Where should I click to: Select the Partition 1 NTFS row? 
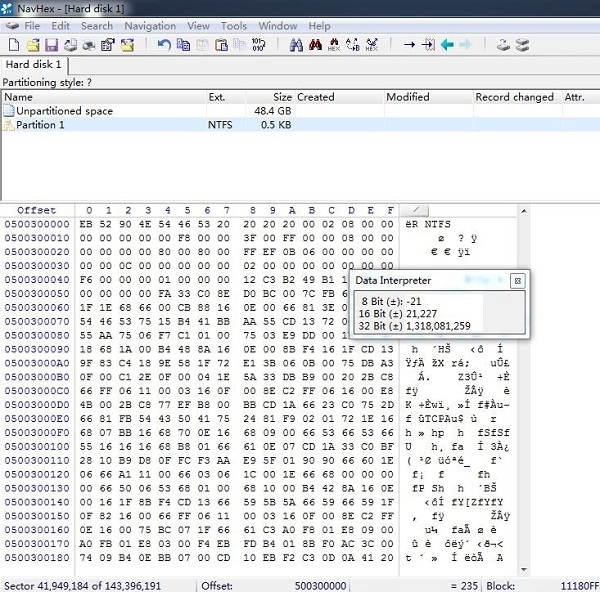(300, 125)
